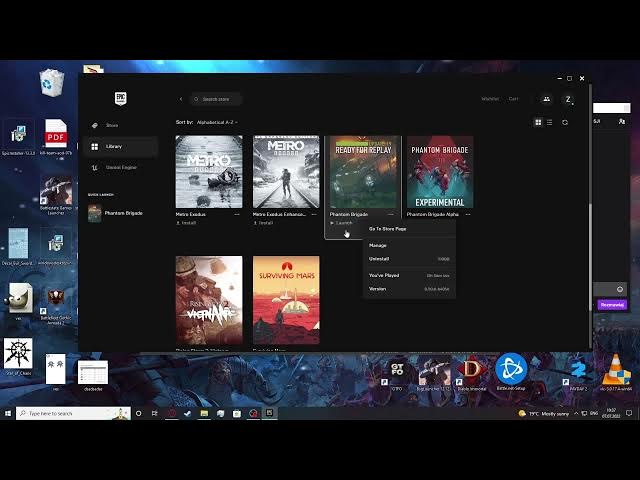This screenshot has width=640, height=480.
Task: Go back using the arrow button
Action: tap(181, 99)
